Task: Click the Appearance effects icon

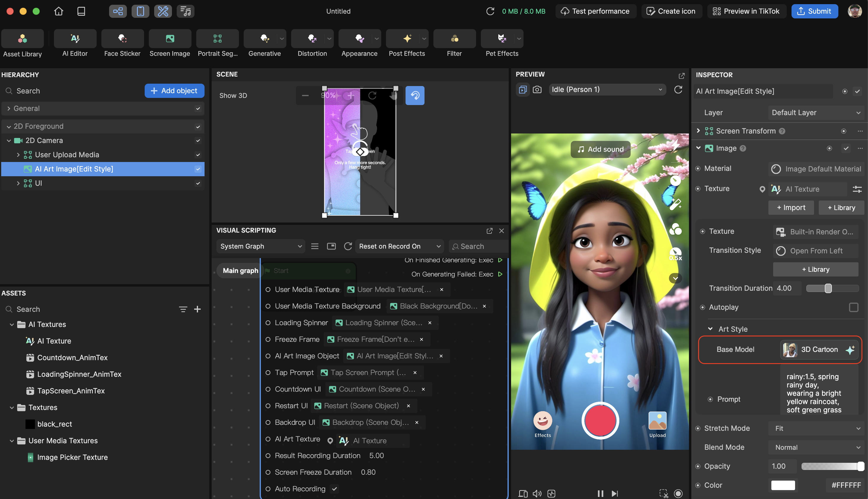Action: click(360, 38)
